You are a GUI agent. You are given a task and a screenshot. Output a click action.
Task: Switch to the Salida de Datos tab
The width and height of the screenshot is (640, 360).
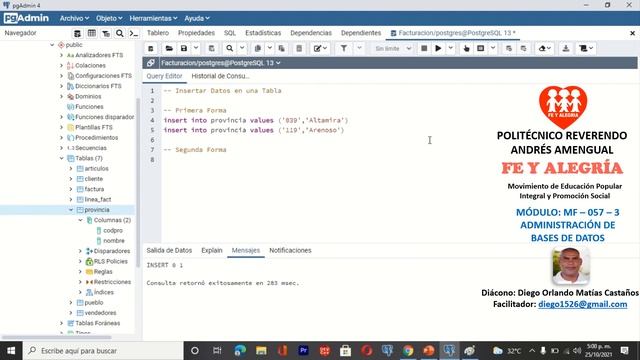pos(169,251)
